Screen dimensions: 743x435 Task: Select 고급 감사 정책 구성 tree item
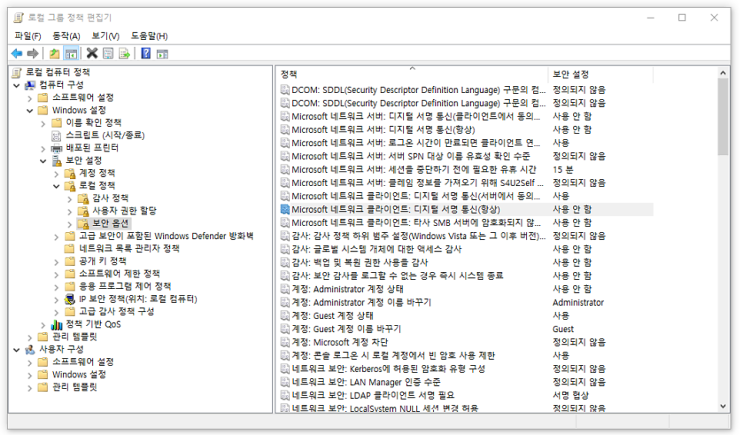pos(116,311)
